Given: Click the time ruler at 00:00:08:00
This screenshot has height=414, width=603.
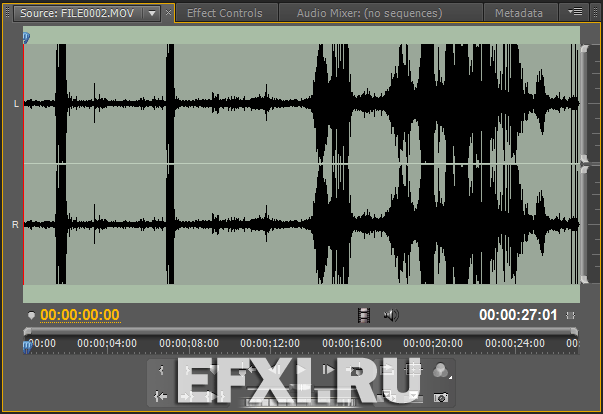Looking at the screenshot, I should 189,343.
